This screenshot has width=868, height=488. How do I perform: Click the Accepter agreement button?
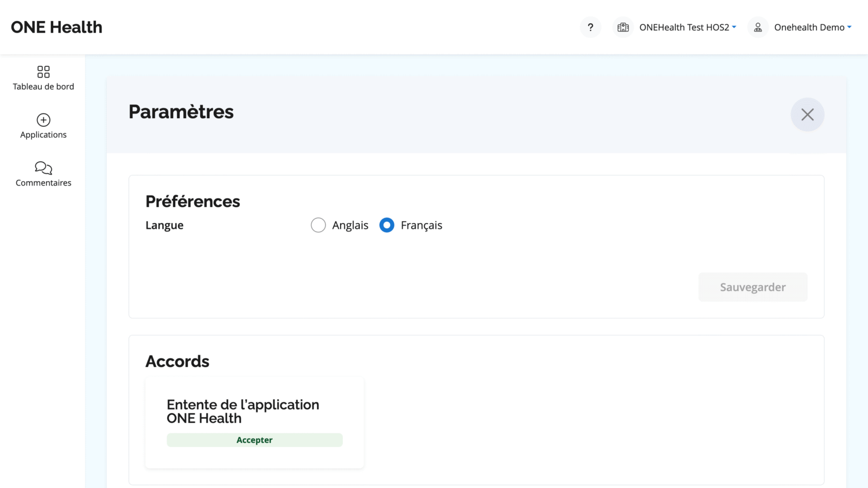point(254,440)
